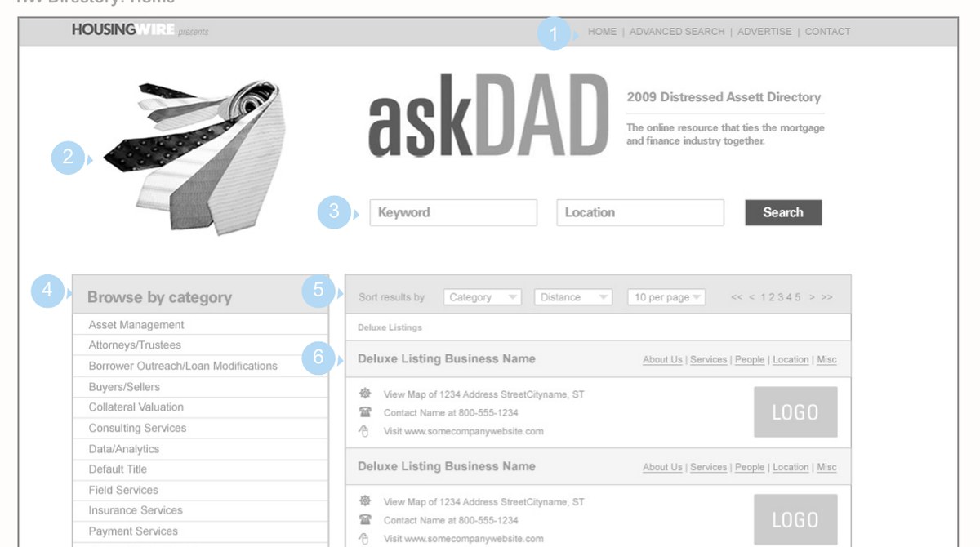Click 2009 Distressed Assett Directory tagline

(724, 97)
